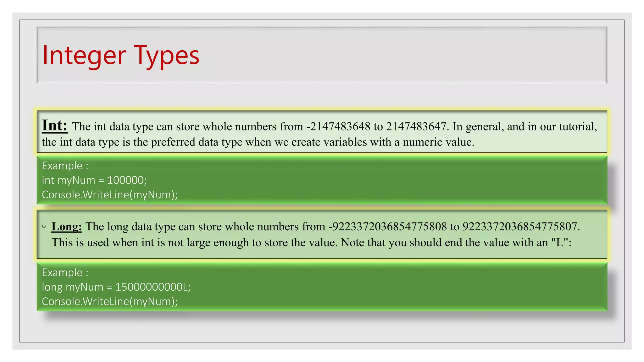
Task: Click the code line 'long myNum = 15000000000L;'
Action: (x=116, y=287)
